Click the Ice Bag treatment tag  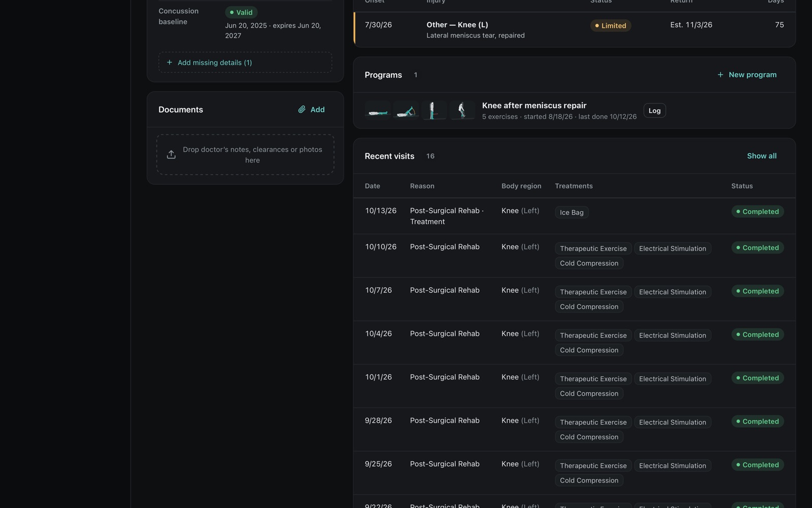click(x=571, y=212)
